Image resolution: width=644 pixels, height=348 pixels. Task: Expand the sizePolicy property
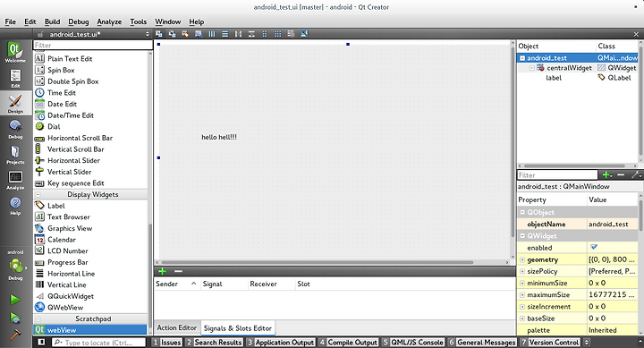click(x=522, y=271)
